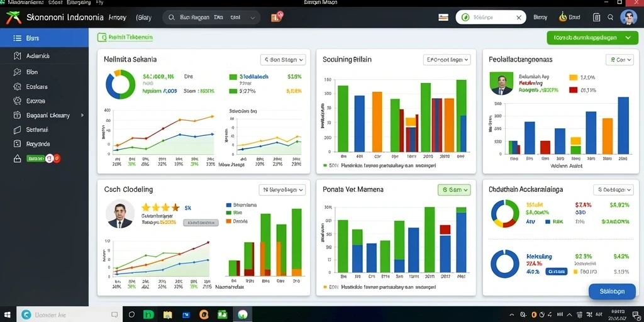Toggle the checkbox next to Peshit Tekenain
644x322 pixels.
101,37
